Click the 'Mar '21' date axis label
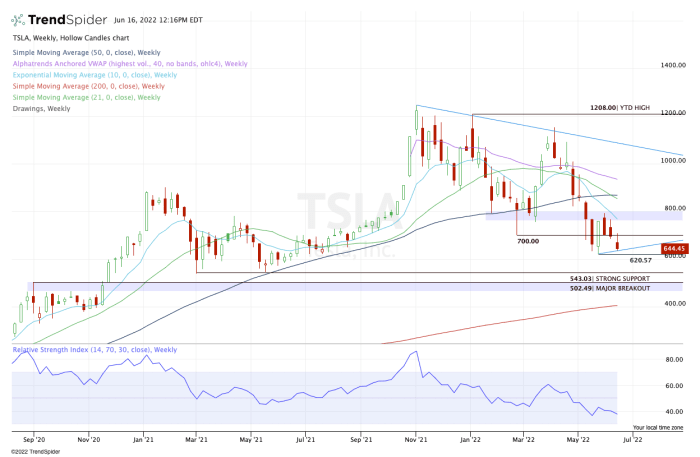The width and height of the screenshot is (700, 457). pyautogui.click(x=196, y=440)
